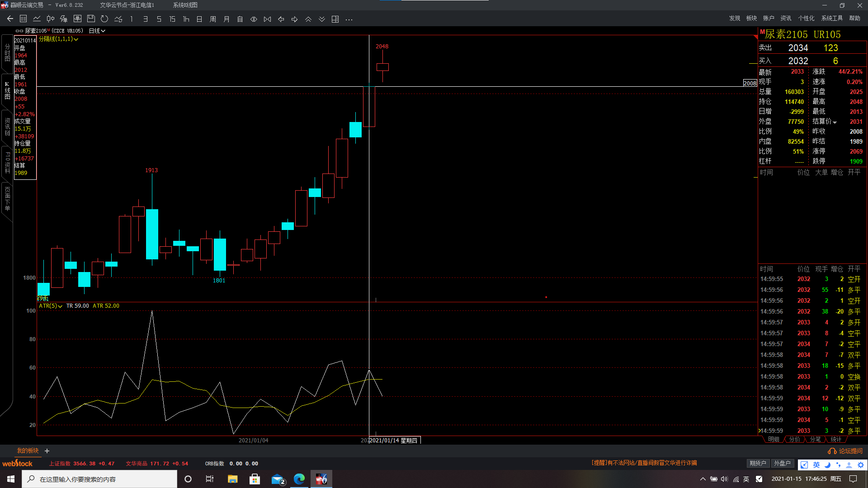Click the back arrow toolbar icon

[10, 19]
